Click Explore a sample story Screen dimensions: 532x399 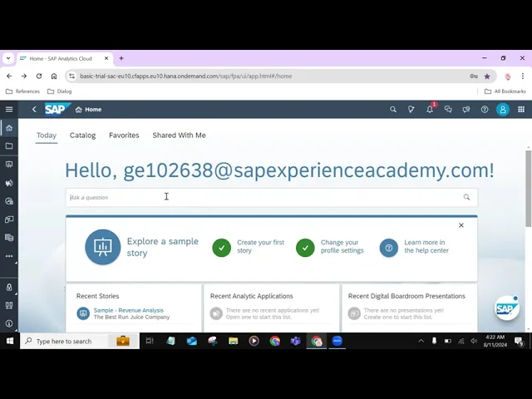click(x=142, y=247)
